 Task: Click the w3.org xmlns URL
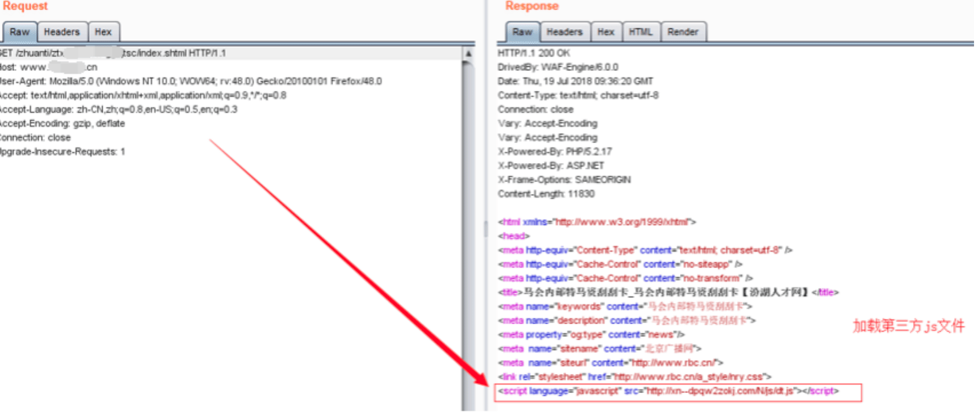pyautogui.click(x=622, y=222)
